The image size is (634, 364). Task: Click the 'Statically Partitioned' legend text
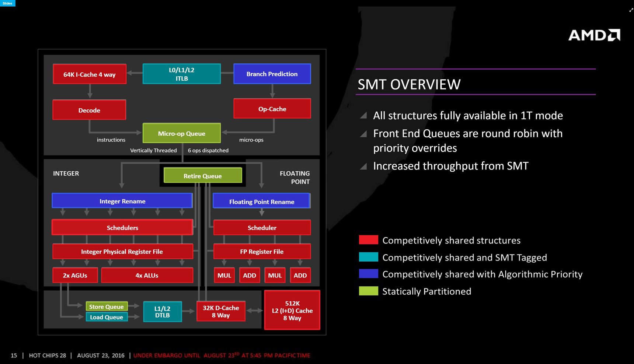[x=426, y=291]
